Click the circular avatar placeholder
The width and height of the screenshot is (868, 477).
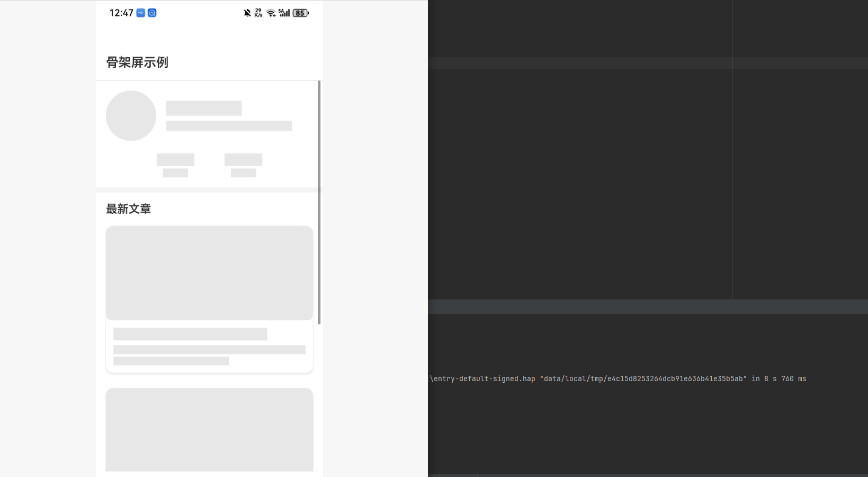(131, 115)
